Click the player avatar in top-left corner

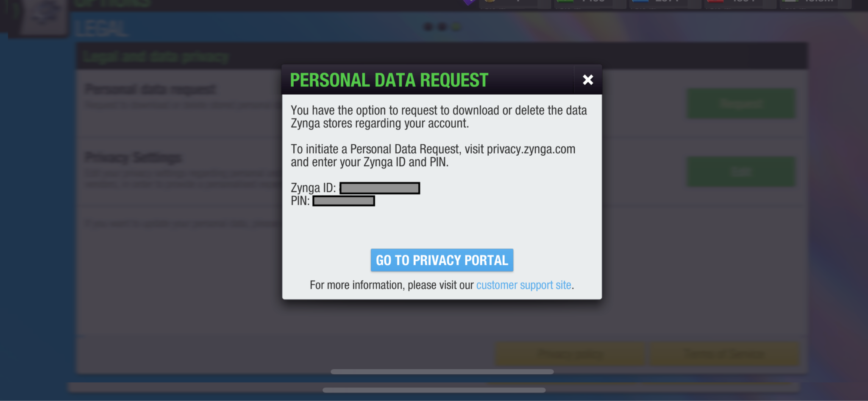point(39,17)
